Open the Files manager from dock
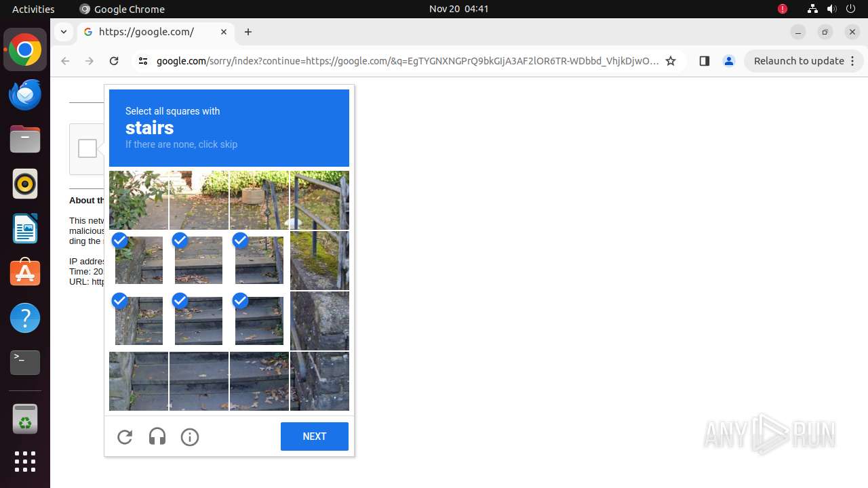868x488 pixels. tap(25, 140)
